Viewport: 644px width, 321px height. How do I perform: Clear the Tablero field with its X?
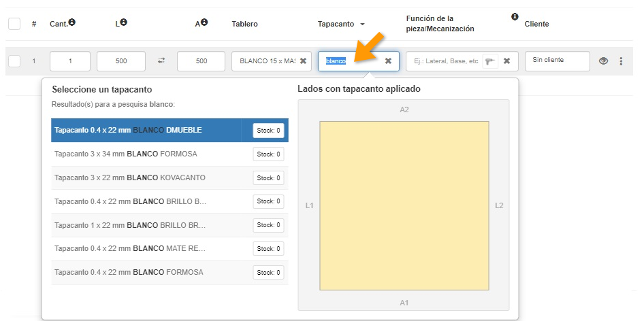tap(303, 61)
